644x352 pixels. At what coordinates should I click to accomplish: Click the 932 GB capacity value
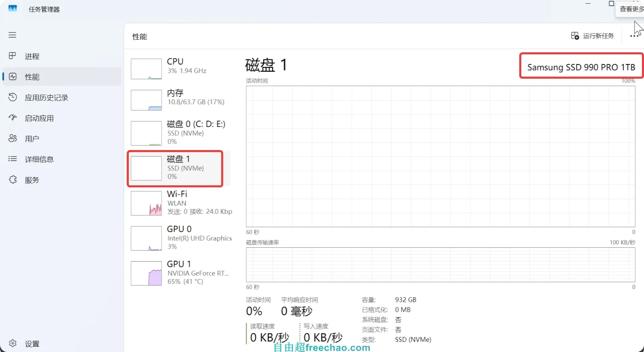click(x=405, y=300)
